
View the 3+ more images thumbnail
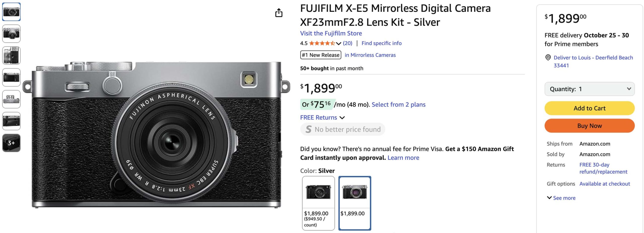[x=11, y=143]
